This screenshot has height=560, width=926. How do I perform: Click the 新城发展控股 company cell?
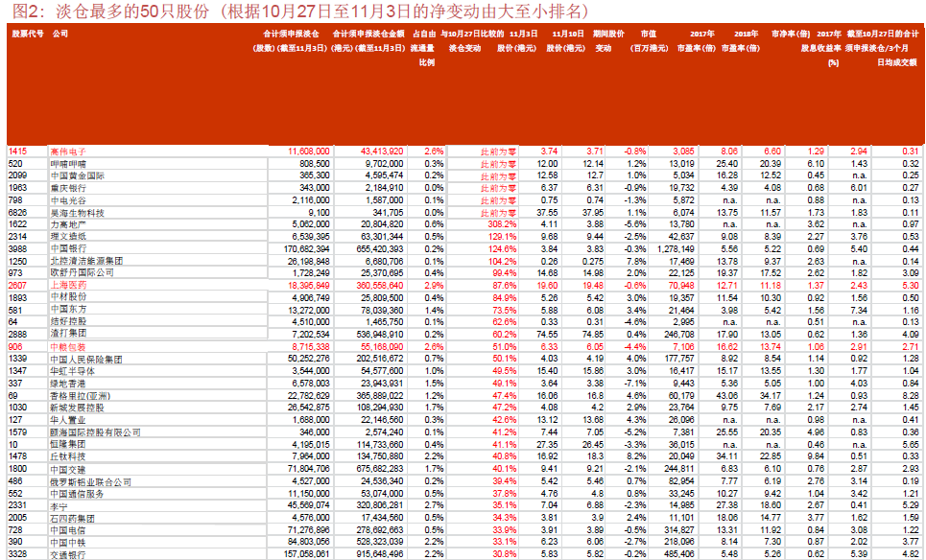78,408
